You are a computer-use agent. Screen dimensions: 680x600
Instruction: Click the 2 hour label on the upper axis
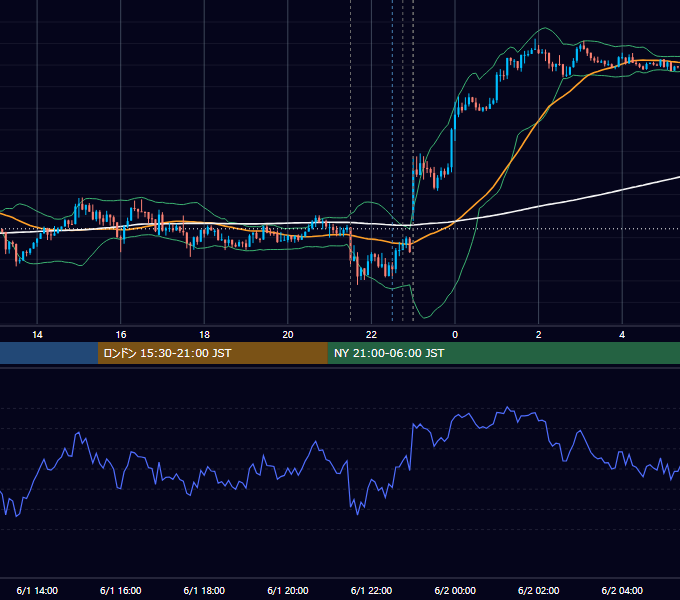539,335
